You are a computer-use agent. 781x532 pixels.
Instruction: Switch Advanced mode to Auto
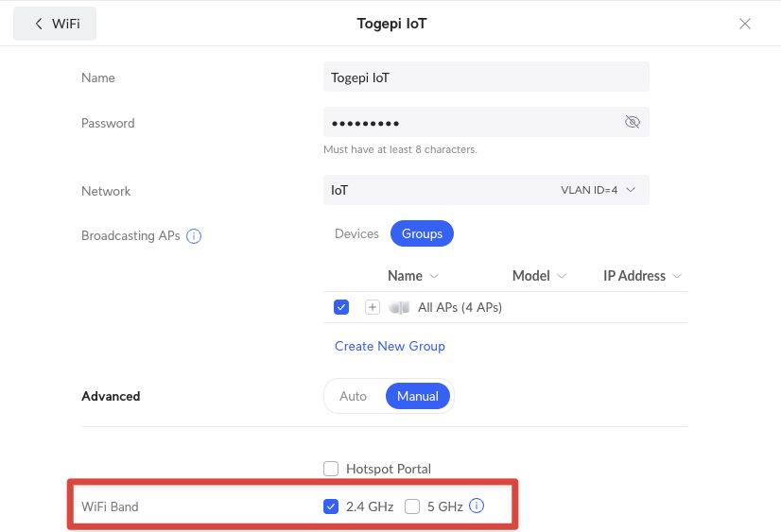[x=353, y=396]
